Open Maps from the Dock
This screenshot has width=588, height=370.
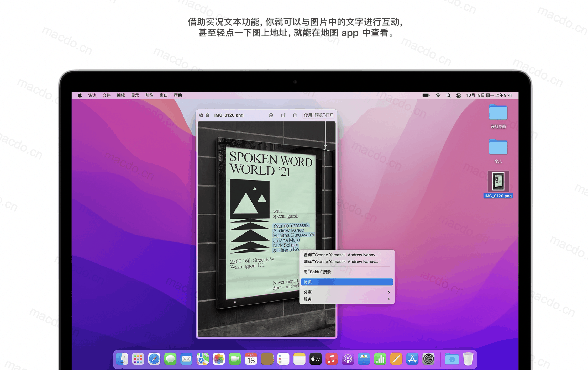(203, 359)
